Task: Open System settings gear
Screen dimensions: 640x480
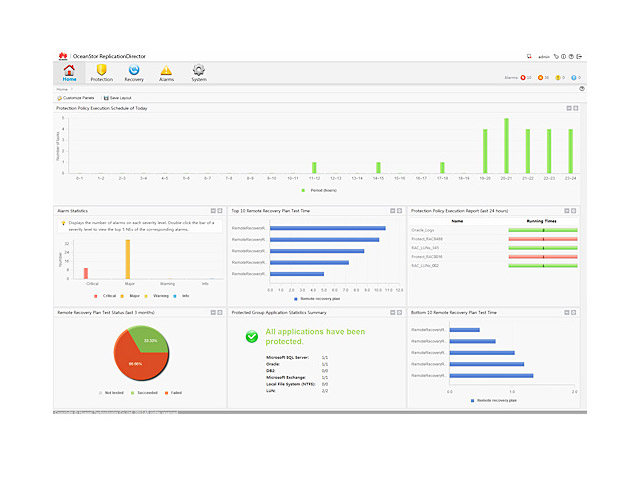Action: pyautogui.click(x=199, y=72)
